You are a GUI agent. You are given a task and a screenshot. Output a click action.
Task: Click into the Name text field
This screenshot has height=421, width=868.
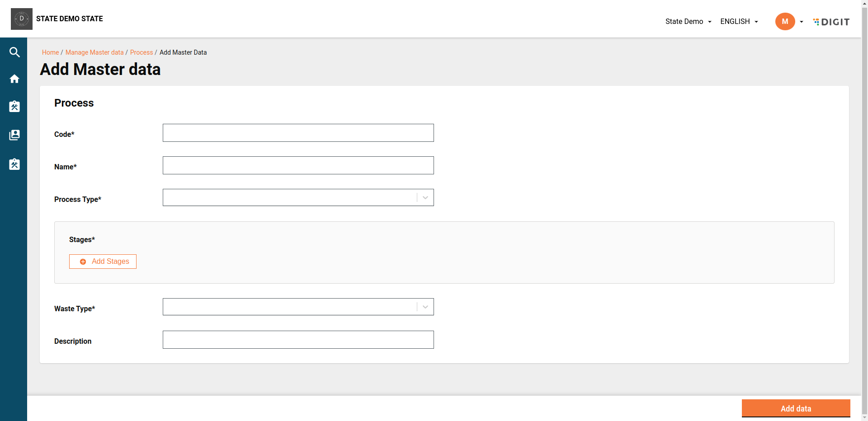[298, 165]
